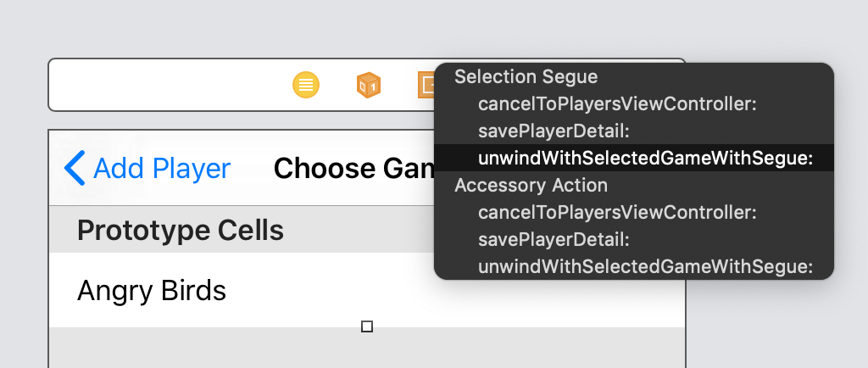This screenshot has width=868, height=368.
Task: Click the partially hidden orange Exit icon
Action: tap(426, 86)
